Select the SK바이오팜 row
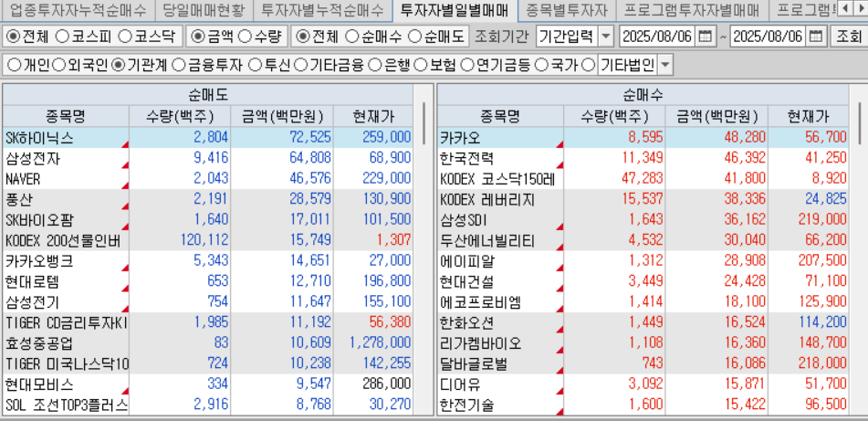 point(207,220)
